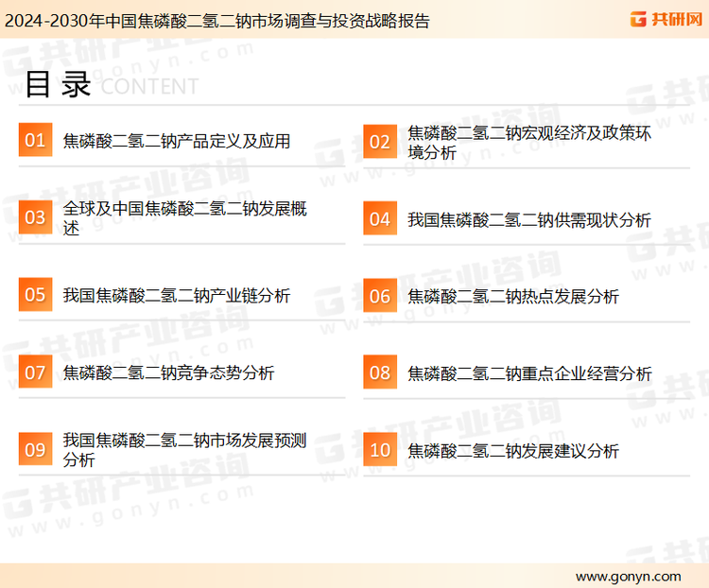Click the 共研网 logo at top right
The image size is (709, 588).
click(x=666, y=19)
